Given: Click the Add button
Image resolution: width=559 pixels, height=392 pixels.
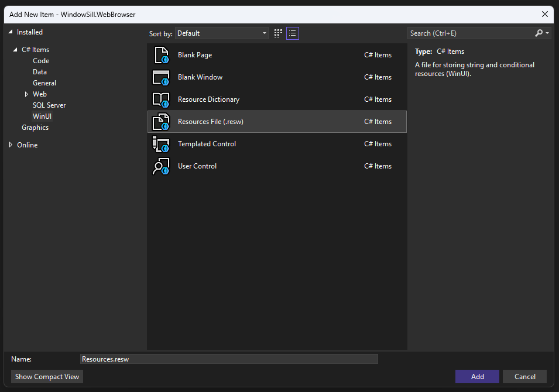Looking at the screenshot, I should [477, 377].
